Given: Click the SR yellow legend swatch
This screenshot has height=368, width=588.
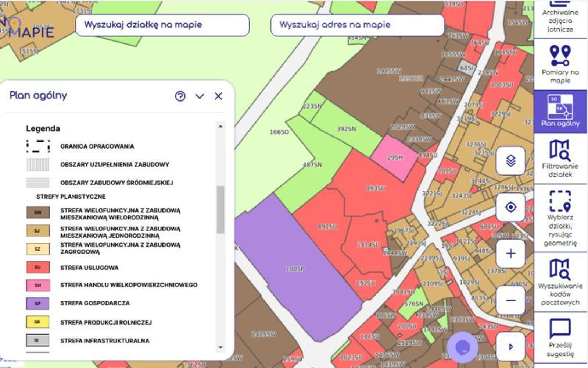Looking at the screenshot, I should coord(38,322).
